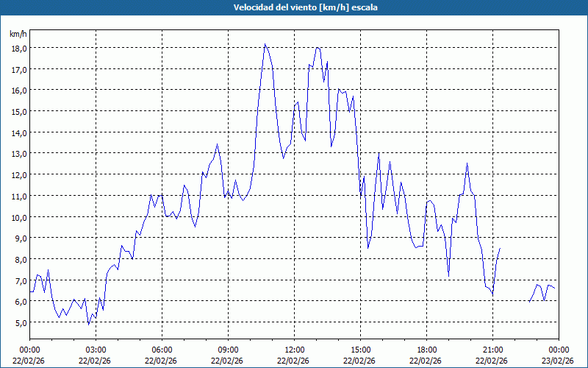Click the 18,0 y-axis value
Viewport: 588px width, 368px height.
pos(19,49)
